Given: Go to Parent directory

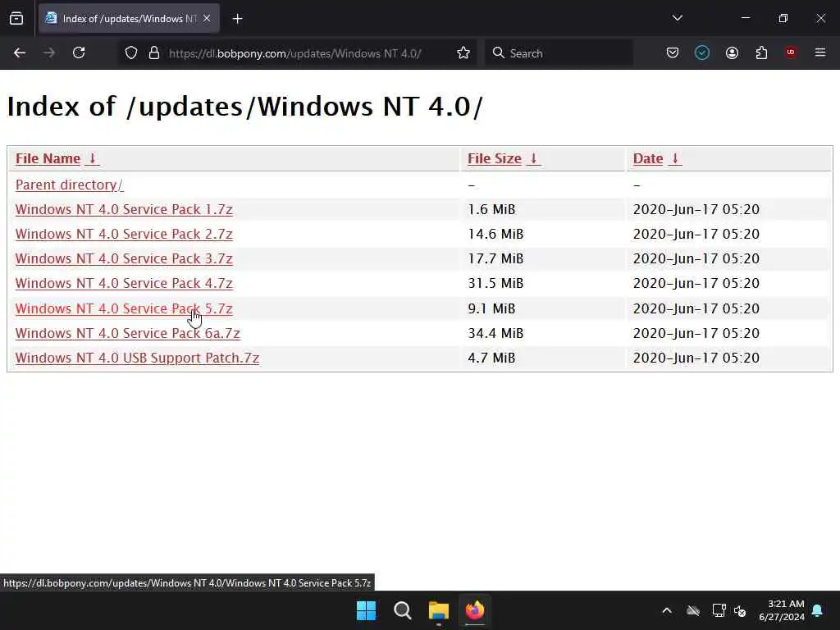Looking at the screenshot, I should tap(69, 185).
